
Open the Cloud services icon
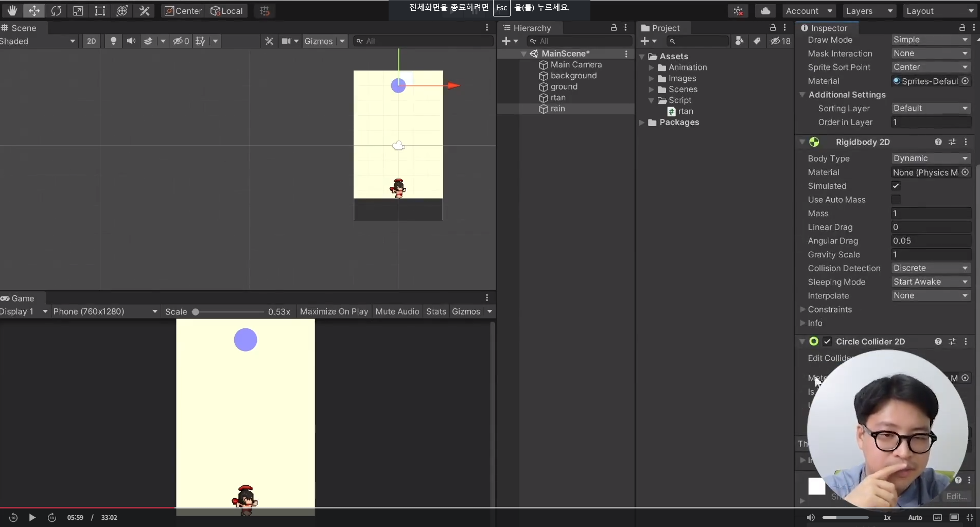(x=765, y=11)
